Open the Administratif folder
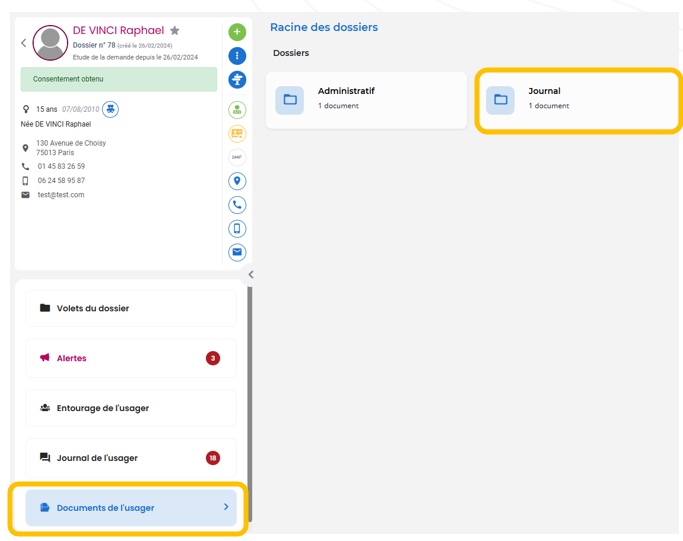 366,99
